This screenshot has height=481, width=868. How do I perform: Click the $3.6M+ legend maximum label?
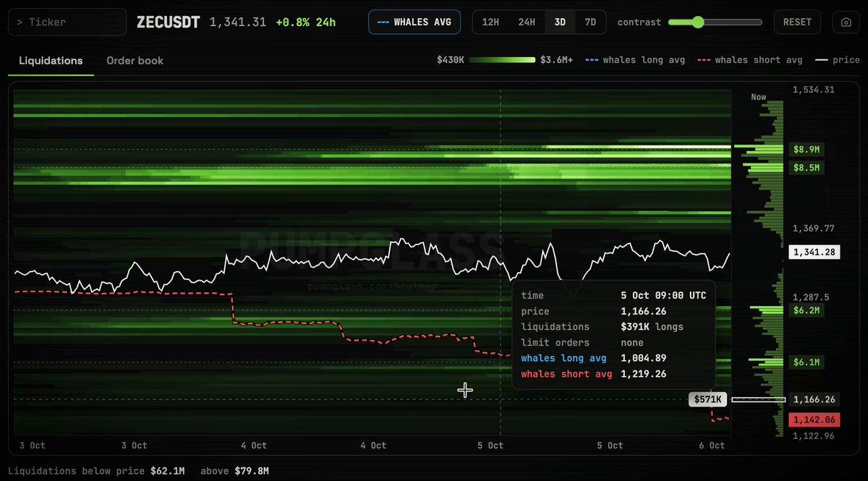pos(556,60)
